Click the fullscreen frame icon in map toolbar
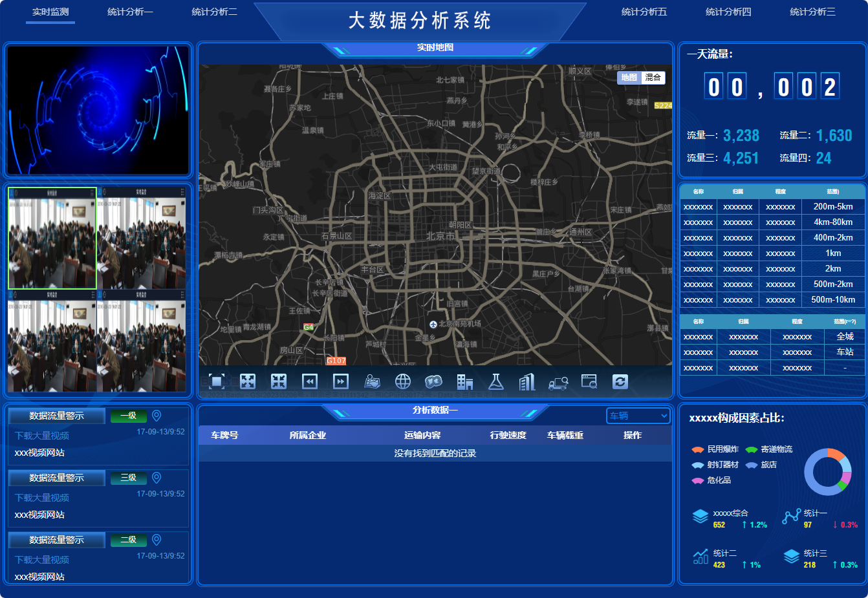 [x=217, y=381]
